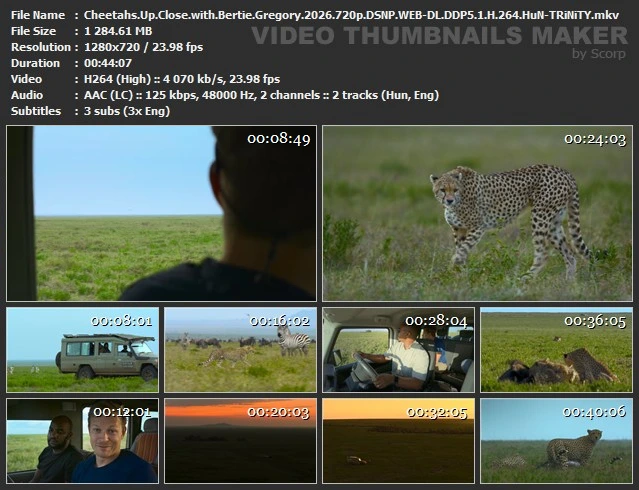Click the cheetahs feeding on prey thumbnail
Image resolution: width=639 pixels, height=490 pixels.
pyautogui.click(x=556, y=350)
